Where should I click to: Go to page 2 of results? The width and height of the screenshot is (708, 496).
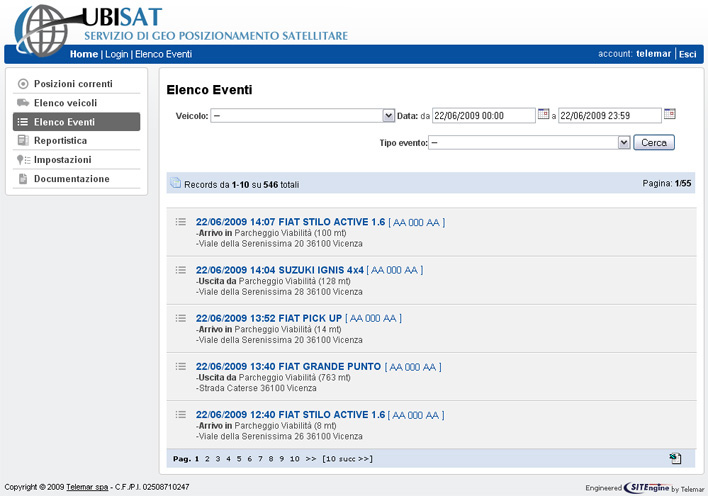[x=207, y=459]
